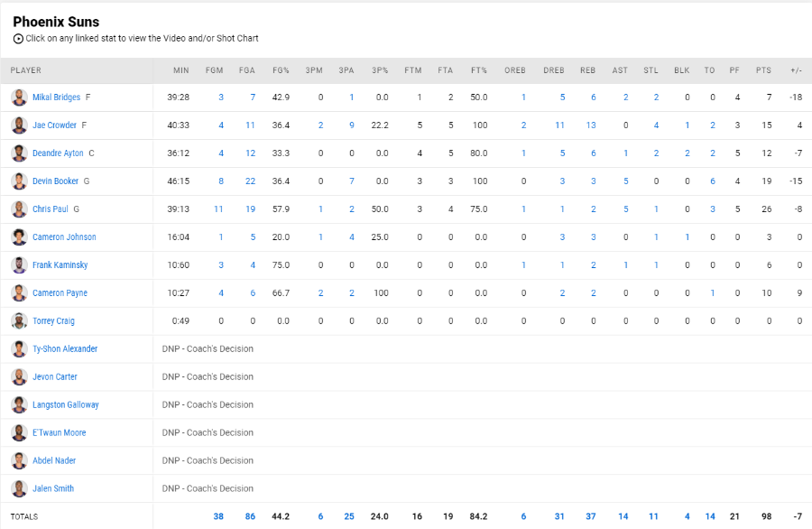Screen dimensions: 812x529
Task: Open Jevon Carter player link
Action: pos(55,377)
